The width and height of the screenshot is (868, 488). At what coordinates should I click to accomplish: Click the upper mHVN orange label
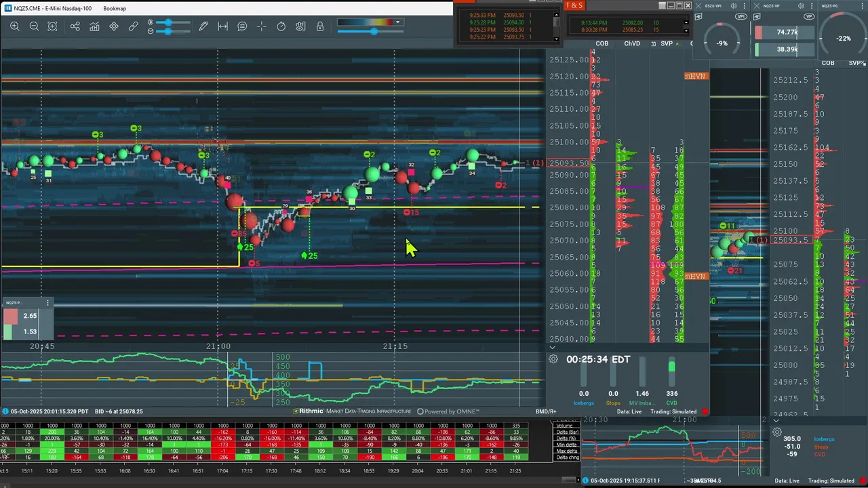click(696, 77)
